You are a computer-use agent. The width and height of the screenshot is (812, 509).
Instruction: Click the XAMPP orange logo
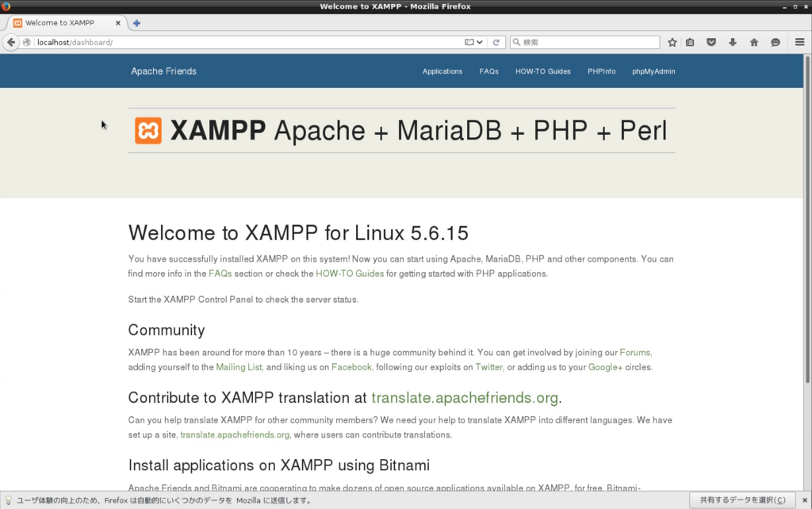coord(148,131)
